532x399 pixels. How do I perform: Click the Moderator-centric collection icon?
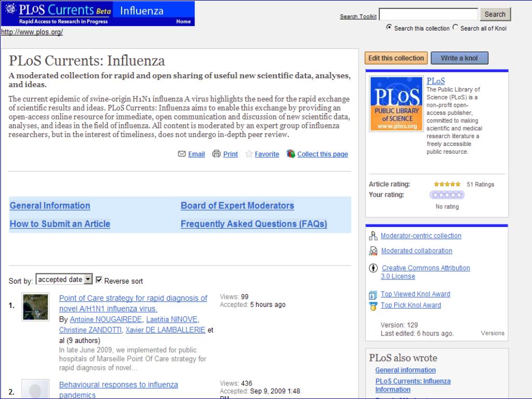pyautogui.click(x=373, y=236)
